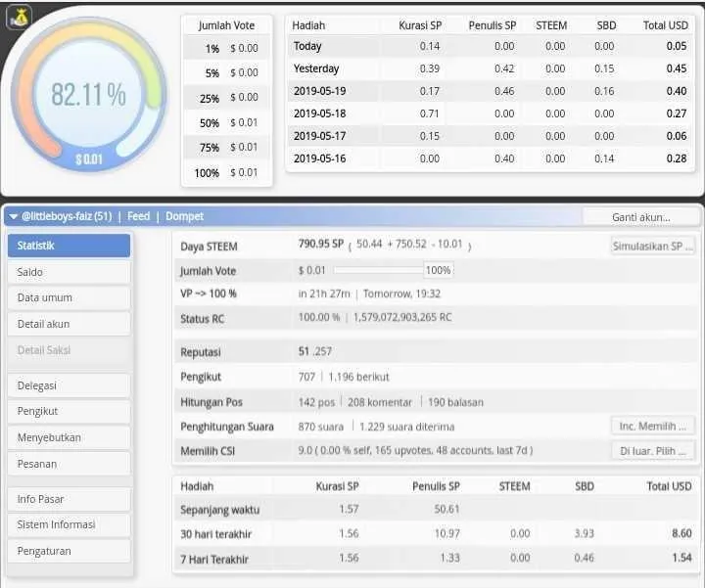Image resolution: width=705 pixels, height=588 pixels.
Task: Open the Info Pasar tab
Action: (69, 500)
